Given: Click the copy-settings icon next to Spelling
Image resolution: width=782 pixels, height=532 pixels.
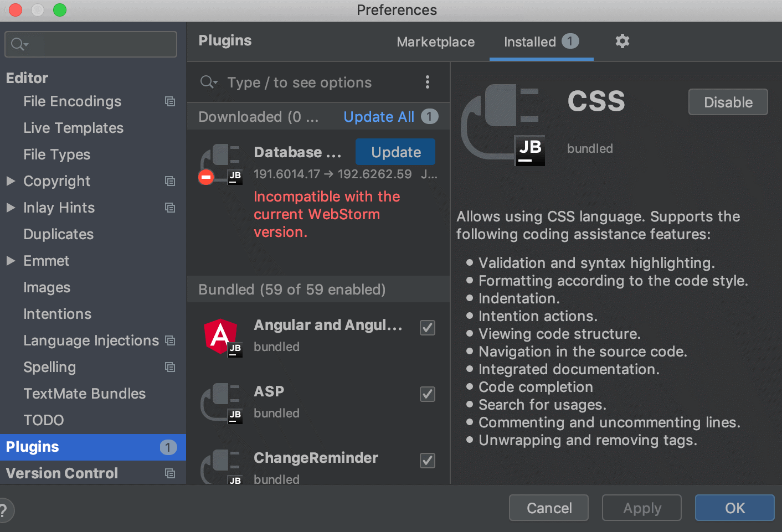Looking at the screenshot, I should pyautogui.click(x=170, y=367).
